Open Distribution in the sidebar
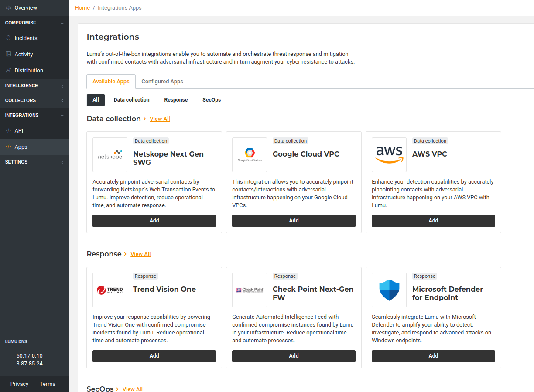Screen dimensions: 534x392 point(29,71)
